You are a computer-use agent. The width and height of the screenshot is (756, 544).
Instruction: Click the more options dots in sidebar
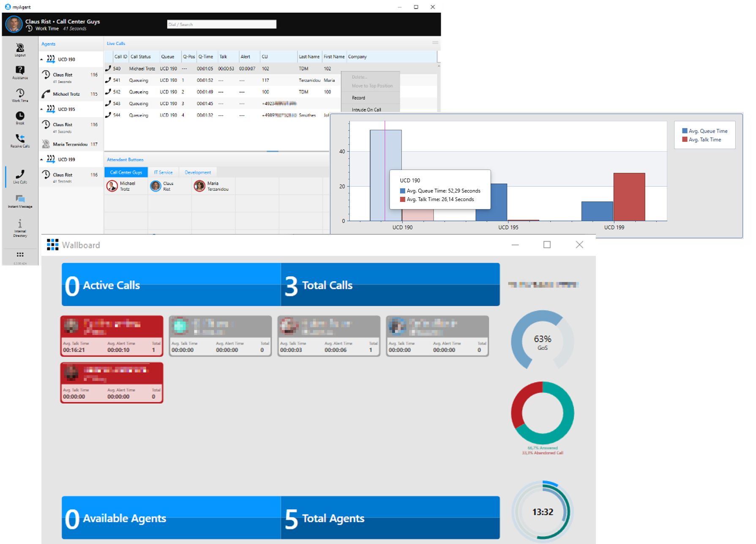point(20,255)
